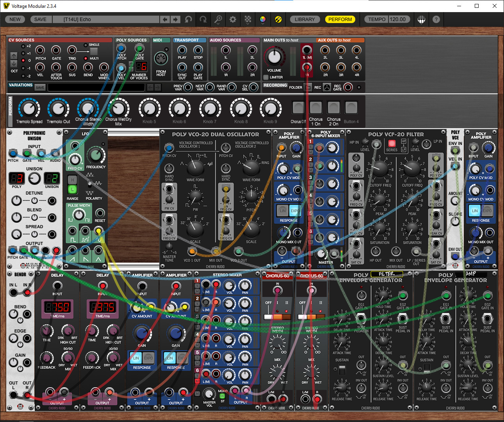The image size is (504, 422).
Task: Select the +1 octave radio button
Action: 23,53
